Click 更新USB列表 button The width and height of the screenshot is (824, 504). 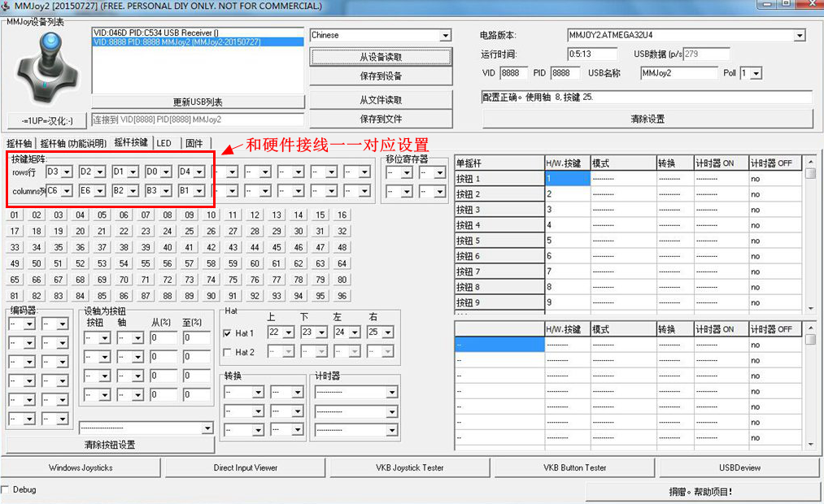tap(198, 102)
